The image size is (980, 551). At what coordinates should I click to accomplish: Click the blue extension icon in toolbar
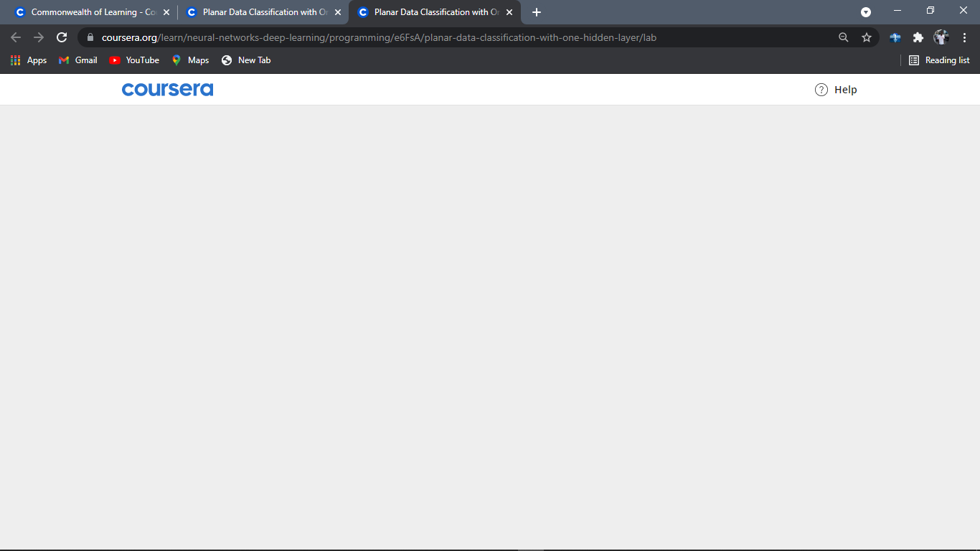[895, 37]
